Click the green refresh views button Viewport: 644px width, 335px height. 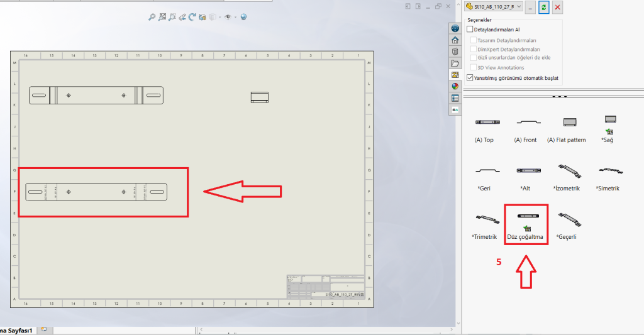click(543, 7)
